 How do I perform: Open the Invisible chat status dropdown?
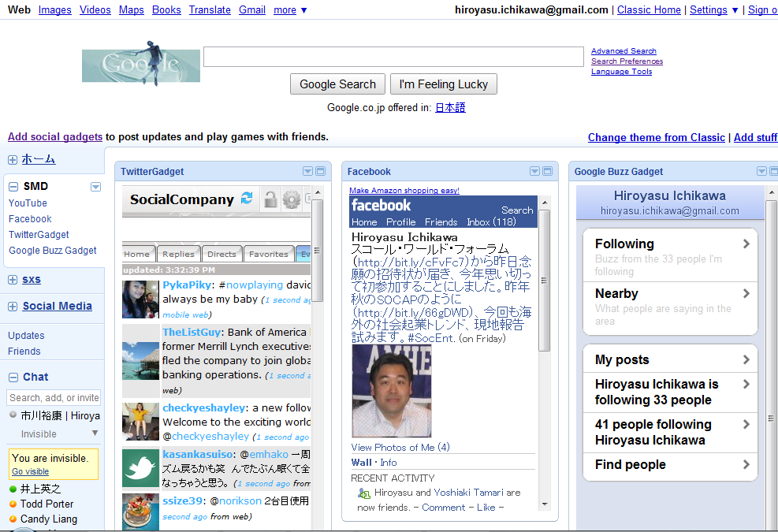pyautogui.click(x=95, y=433)
